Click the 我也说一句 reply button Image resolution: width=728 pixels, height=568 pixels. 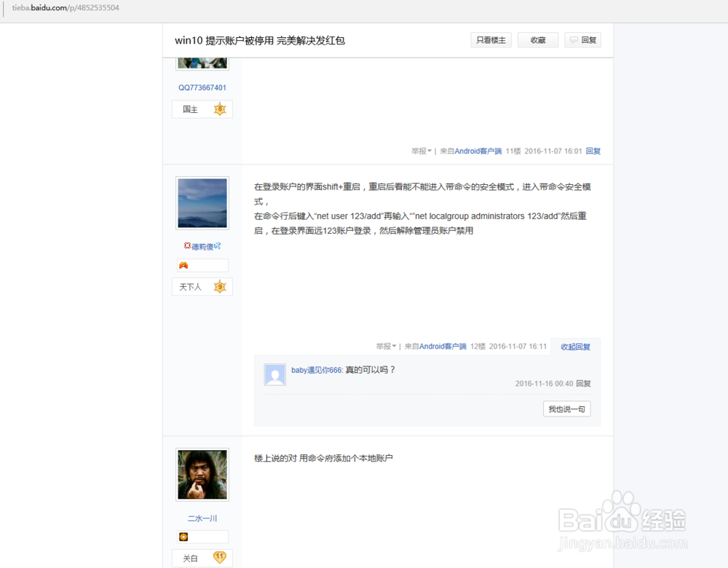pyautogui.click(x=566, y=409)
